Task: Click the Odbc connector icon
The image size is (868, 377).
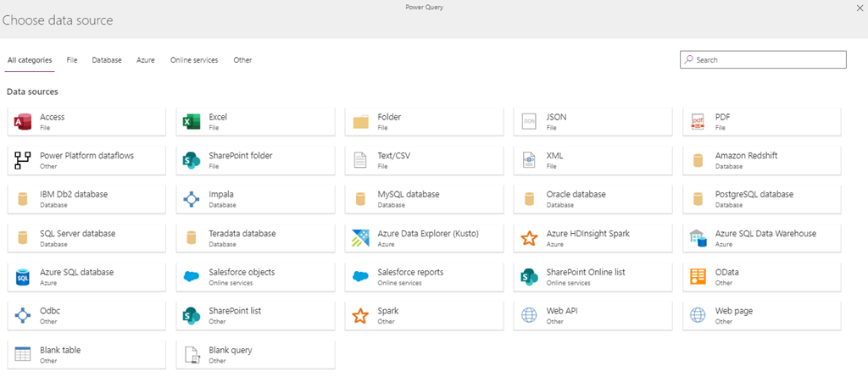Action: click(x=23, y=315)
